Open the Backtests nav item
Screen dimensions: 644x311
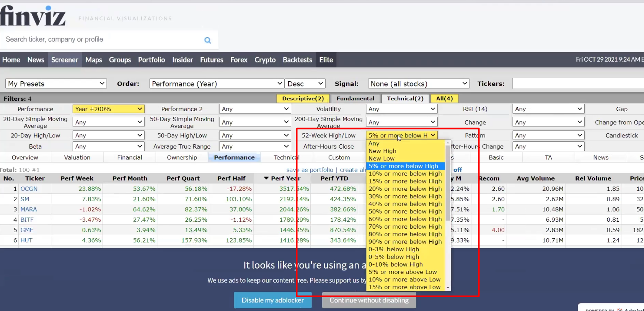coord(297,60)
